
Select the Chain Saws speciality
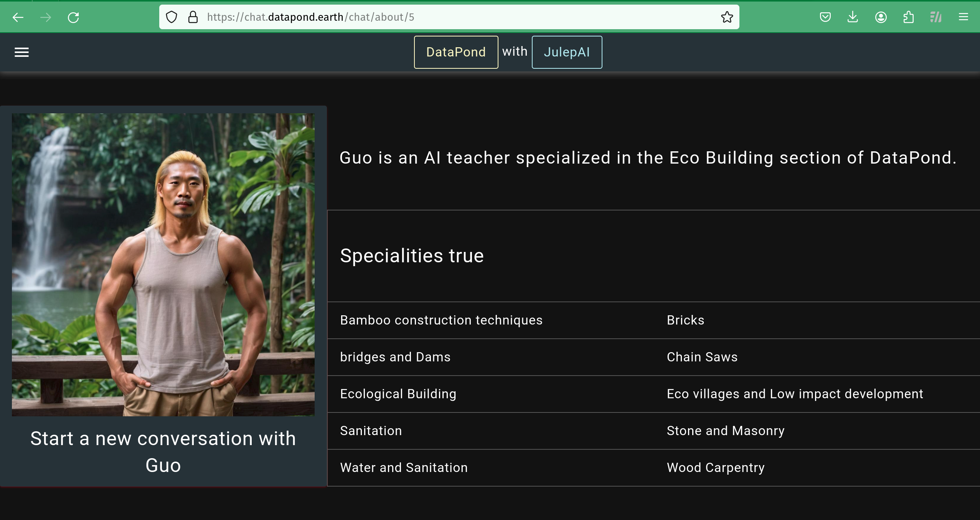pyautogui.click(x=702, y=357)
